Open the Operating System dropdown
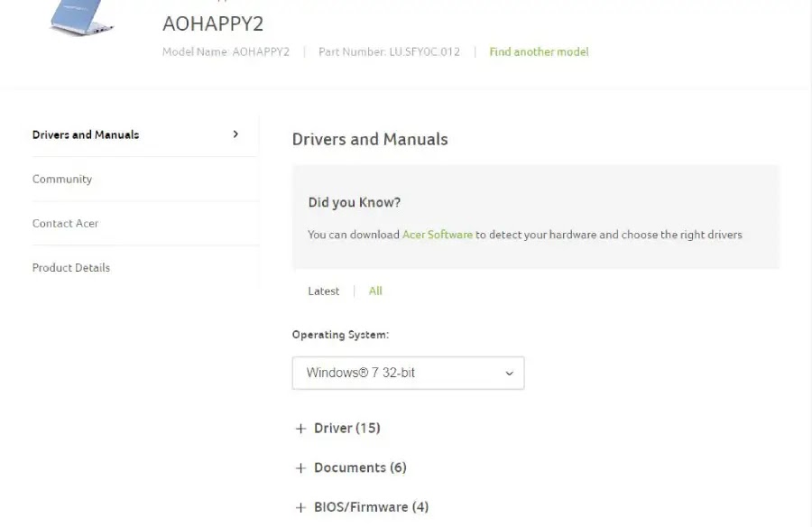 [x=408, y=373]
